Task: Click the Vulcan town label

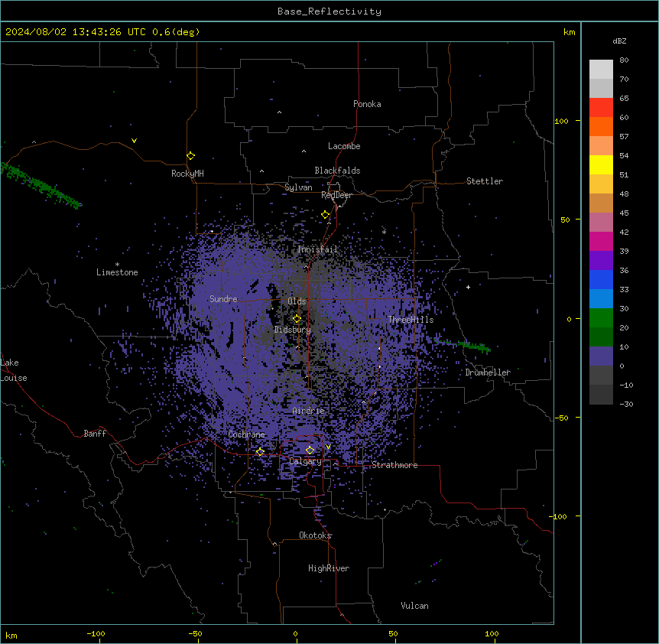Action: tap(414, 606)
